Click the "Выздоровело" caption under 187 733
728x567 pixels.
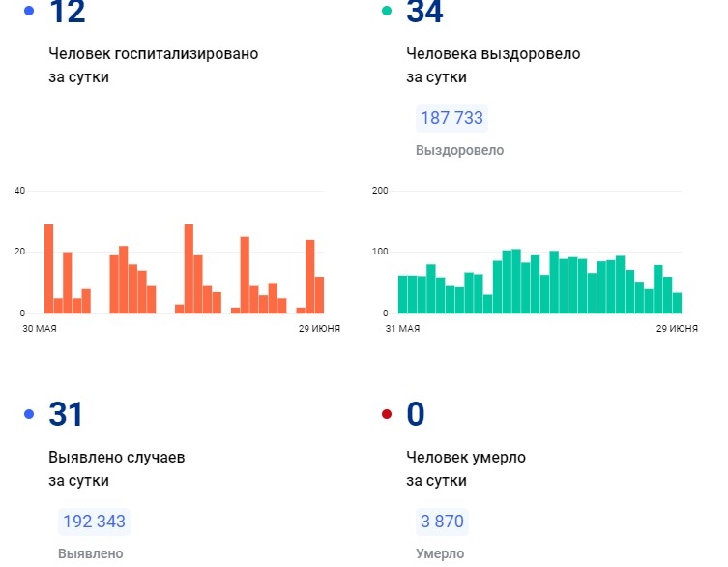[459, 151]
